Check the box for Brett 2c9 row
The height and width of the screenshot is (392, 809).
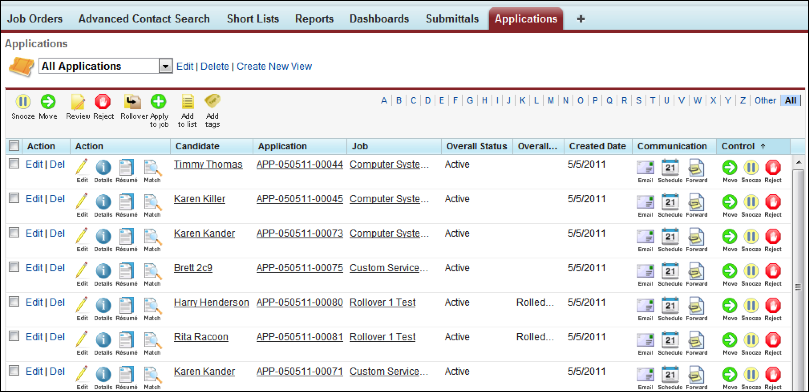[14, 267]
